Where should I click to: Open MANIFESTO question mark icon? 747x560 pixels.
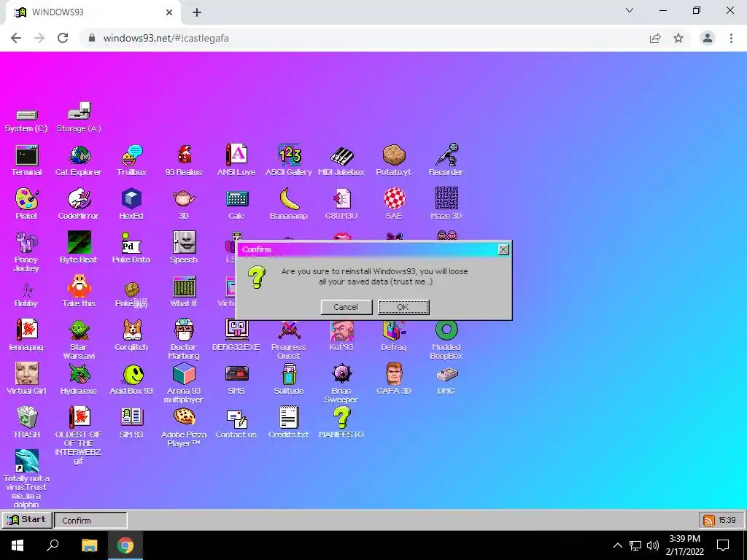(341, 418)
